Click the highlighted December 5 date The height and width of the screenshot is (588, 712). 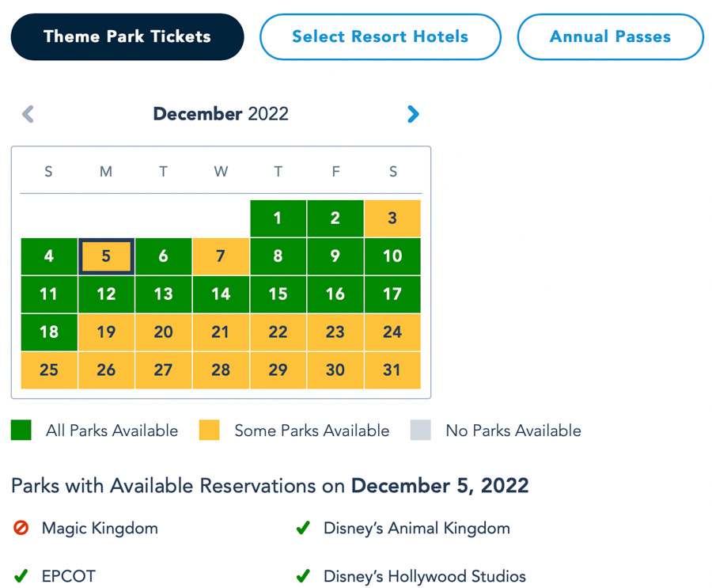pyautogui.click(x=106, y=256)
